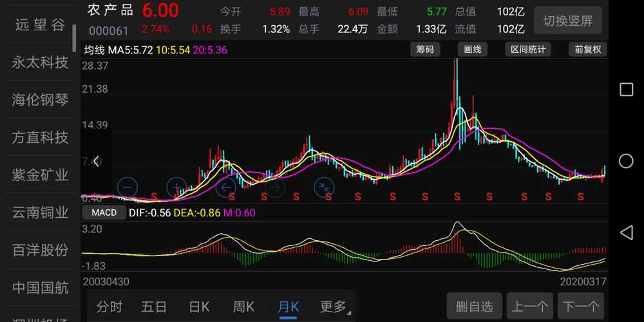The width and height of the screenshot is (644, 322).
Task: Select 云南铜业 in the stock list
Action: [40, 213]
